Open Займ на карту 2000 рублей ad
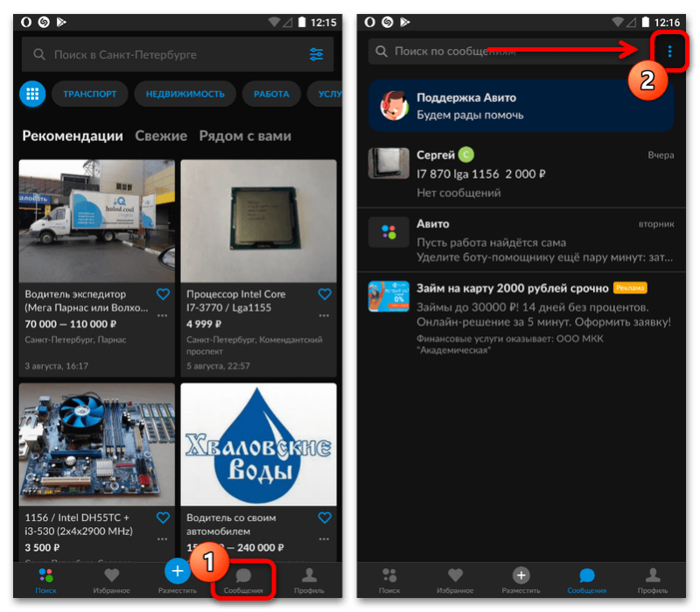The image size is (700, 612). point(521,318)
